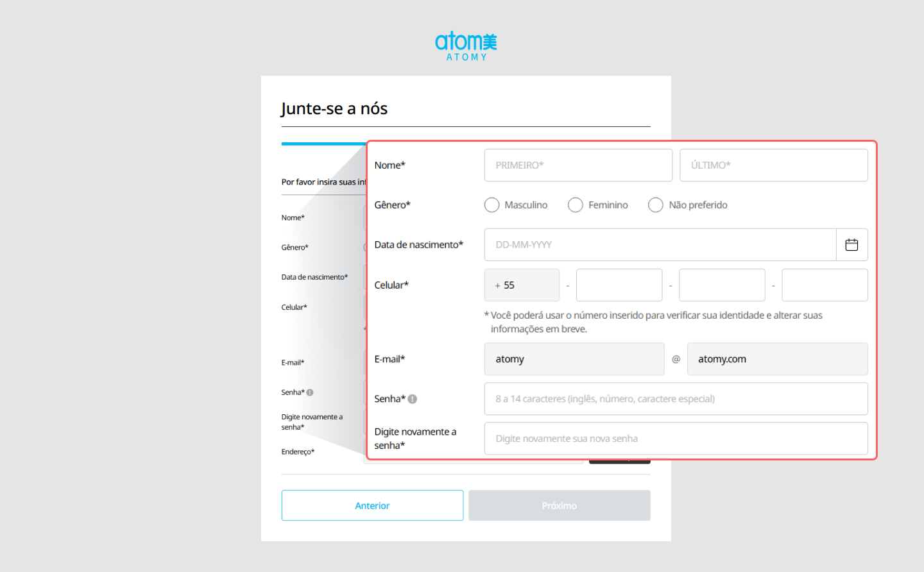The image size is (924, 572).
Task: Click the Atomy logo at top
Action: click(466, 46)
